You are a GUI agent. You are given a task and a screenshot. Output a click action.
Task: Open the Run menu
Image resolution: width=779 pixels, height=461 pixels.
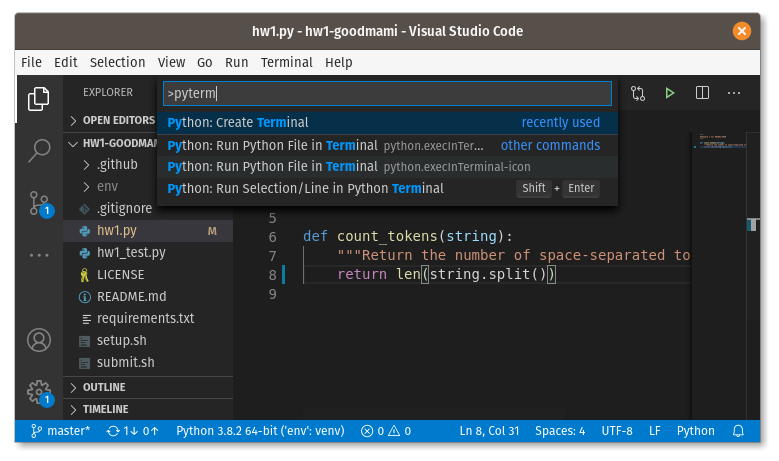coord(236,62)
